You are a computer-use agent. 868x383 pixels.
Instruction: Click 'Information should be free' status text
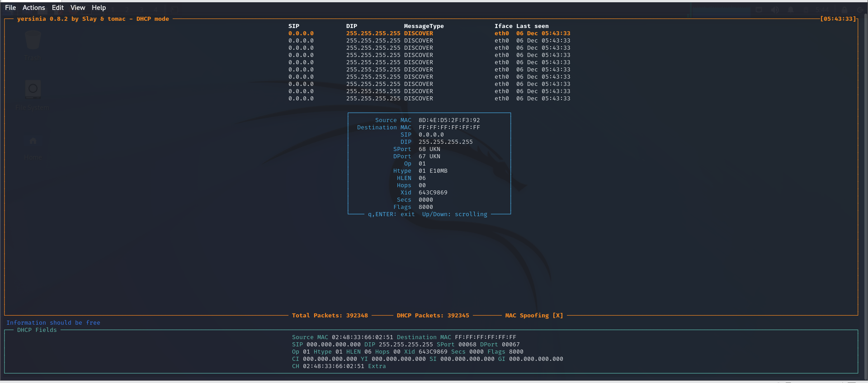coord(53,323)
